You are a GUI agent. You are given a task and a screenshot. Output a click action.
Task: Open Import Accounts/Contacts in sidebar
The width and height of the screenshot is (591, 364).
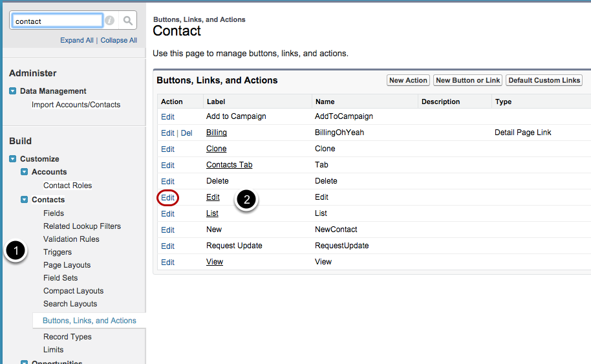coord(76,105)
